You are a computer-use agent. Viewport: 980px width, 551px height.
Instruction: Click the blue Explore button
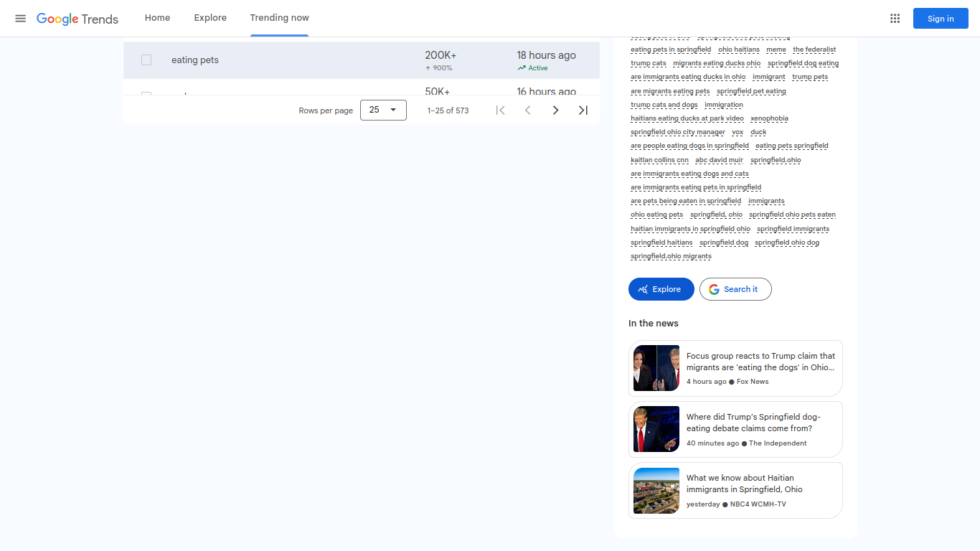[661, 289]
